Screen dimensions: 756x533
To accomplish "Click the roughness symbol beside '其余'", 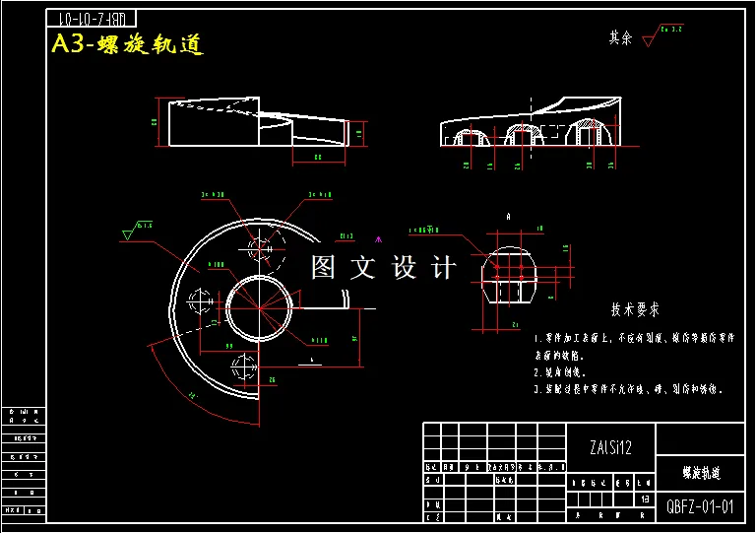I will tap(662, 35).
